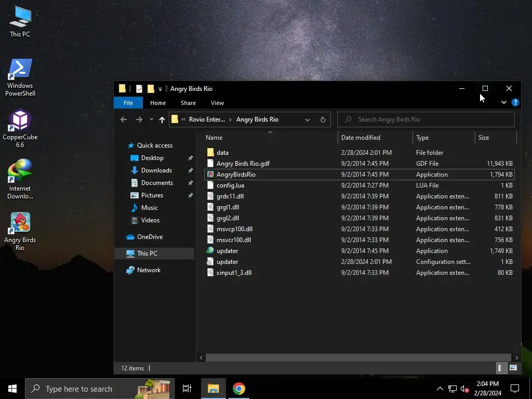Screen dimensions: 532x399
Task: Click the Search Angry Birds Rio field
Action: (426, 119)
